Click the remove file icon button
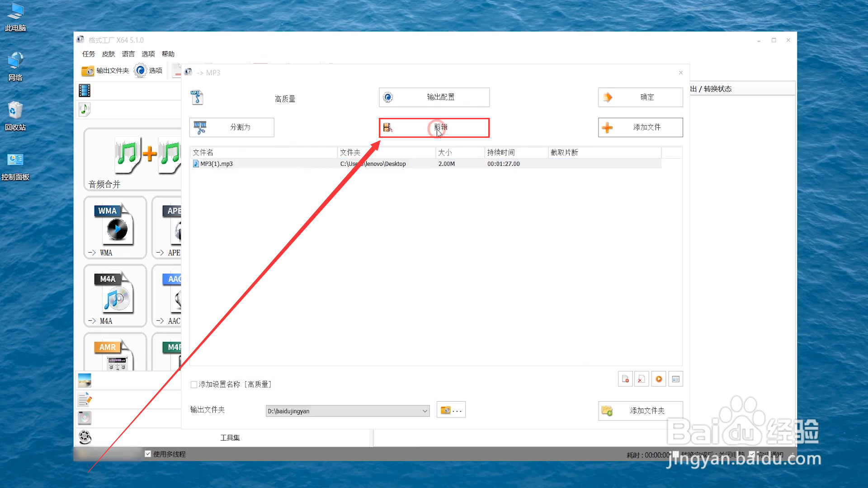The height and width of the screenshot is (488, 868). click(x=625, y=379)
